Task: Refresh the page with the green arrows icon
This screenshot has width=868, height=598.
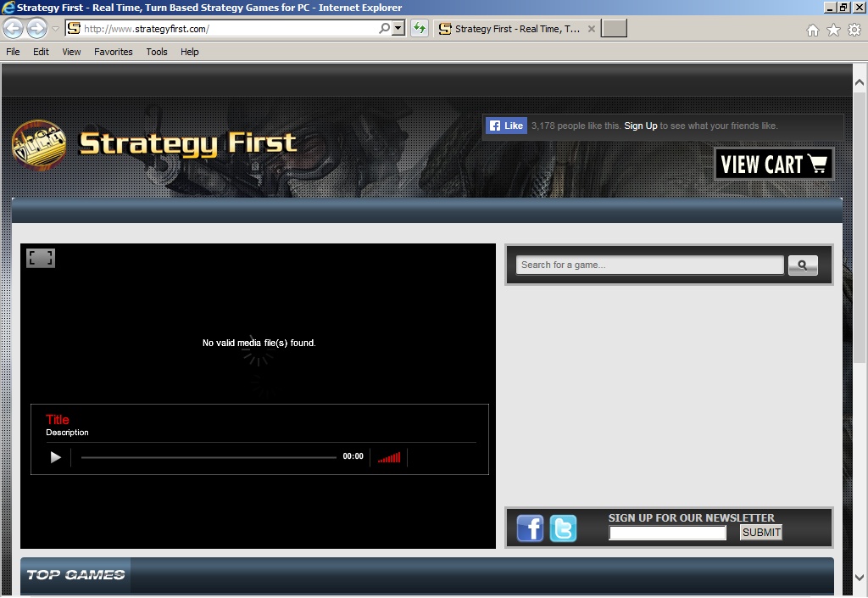Action: click(420, 28)
